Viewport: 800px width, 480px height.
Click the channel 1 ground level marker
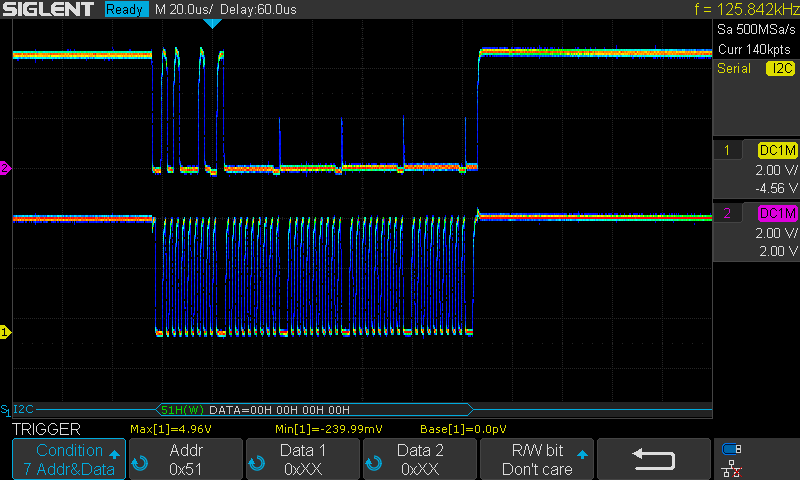point(5,333)
